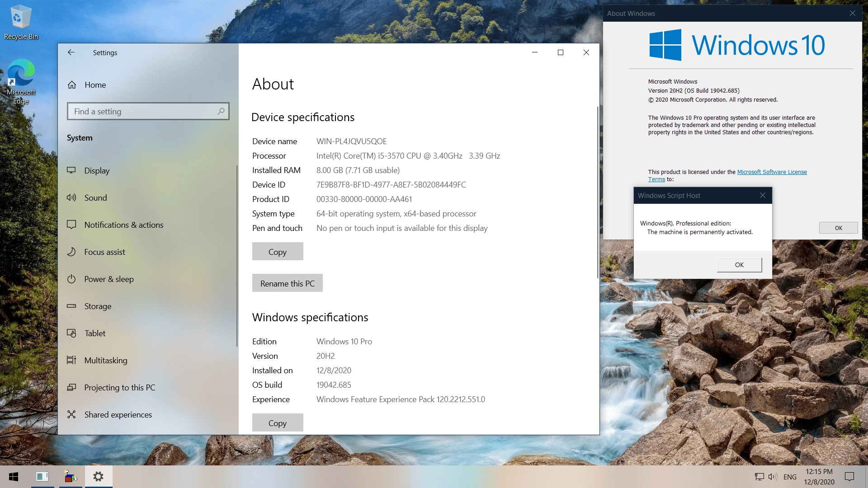Click OK in About Windows dialog
The height and width of the screenshot is (488, 868).
(838, 228)
